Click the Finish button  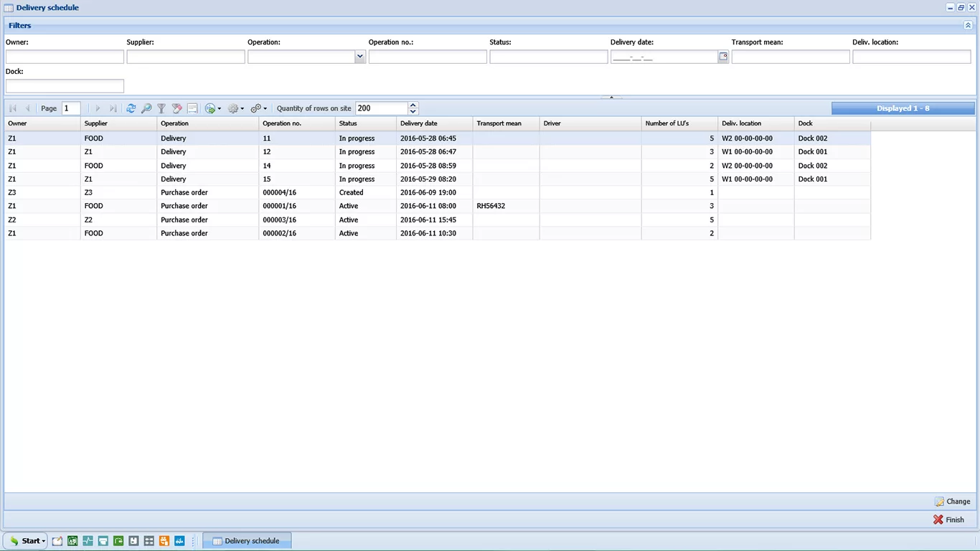click(948, 519)
